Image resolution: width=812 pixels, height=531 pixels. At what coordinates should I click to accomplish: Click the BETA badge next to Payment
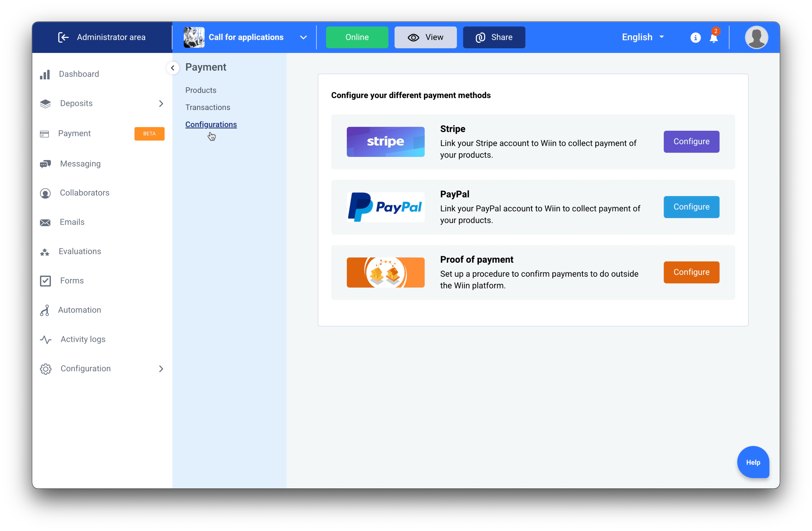149,134
